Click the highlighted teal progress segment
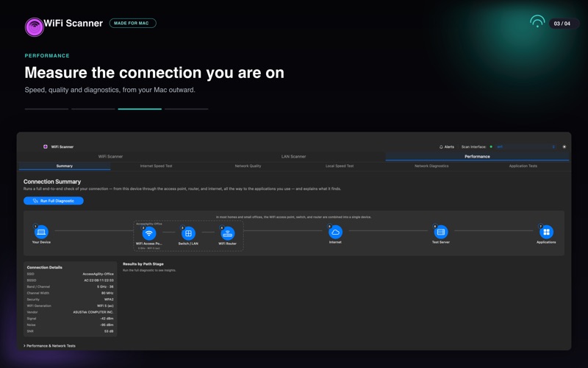 tap(140, 109)
